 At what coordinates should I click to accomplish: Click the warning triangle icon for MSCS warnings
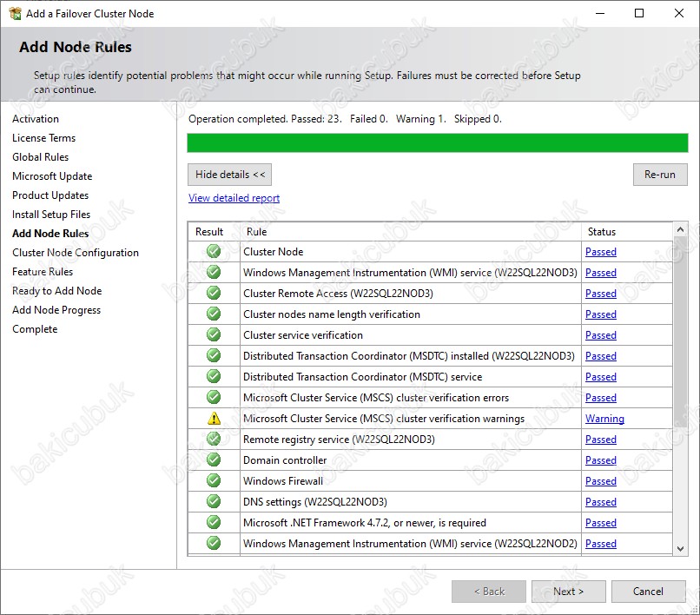[x=214, y=419]
